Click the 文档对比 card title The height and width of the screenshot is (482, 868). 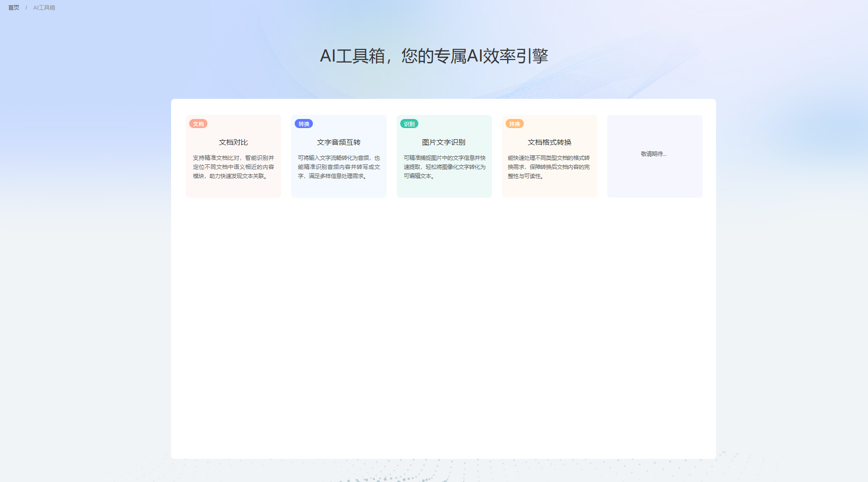click(x=233, y=142)
